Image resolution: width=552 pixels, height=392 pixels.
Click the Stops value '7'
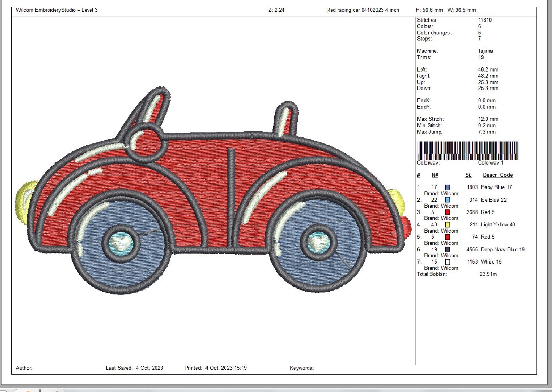coord(480,39)
